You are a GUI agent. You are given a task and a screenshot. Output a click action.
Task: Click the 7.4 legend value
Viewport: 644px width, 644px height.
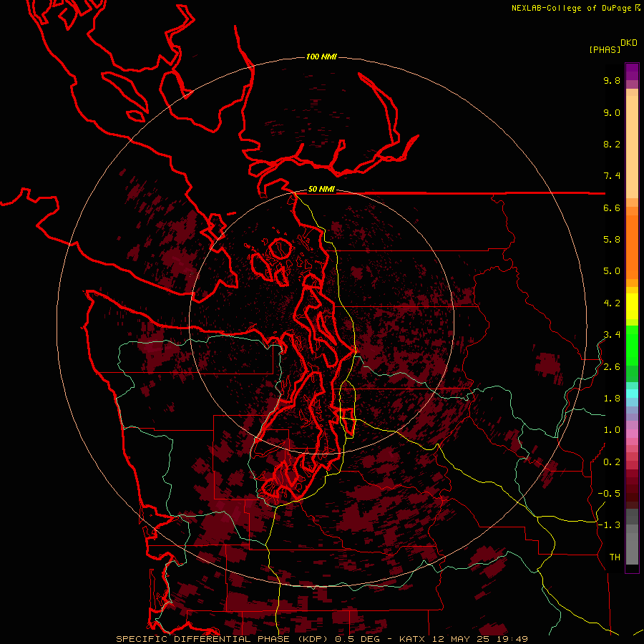point(612,176)
